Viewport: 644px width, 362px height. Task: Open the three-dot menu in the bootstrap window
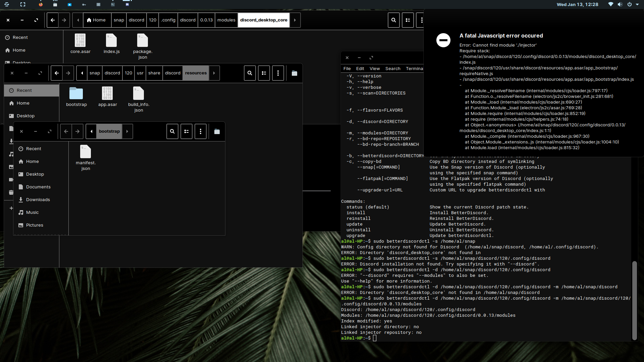[200, 131]
